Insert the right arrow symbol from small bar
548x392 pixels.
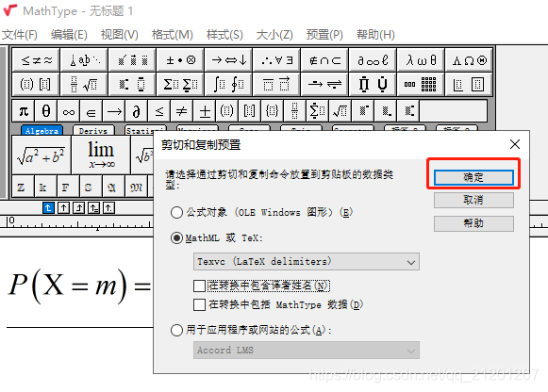point(114,111)
